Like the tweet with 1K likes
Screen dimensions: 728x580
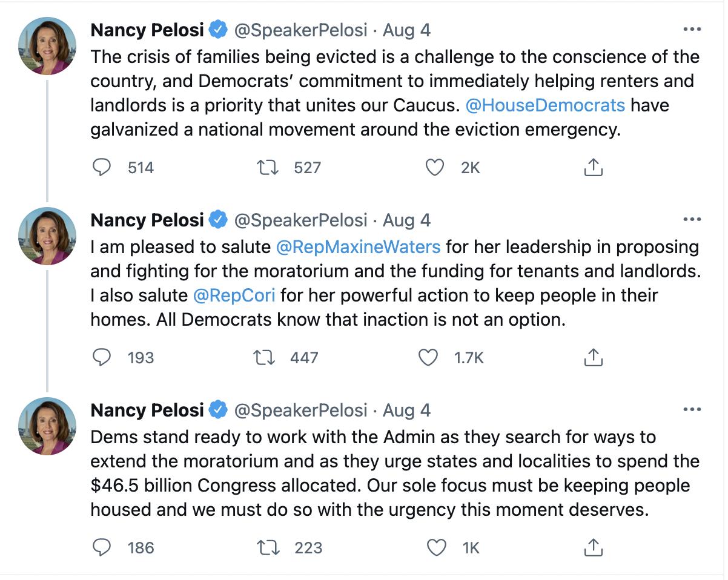[x=436, y=548]
